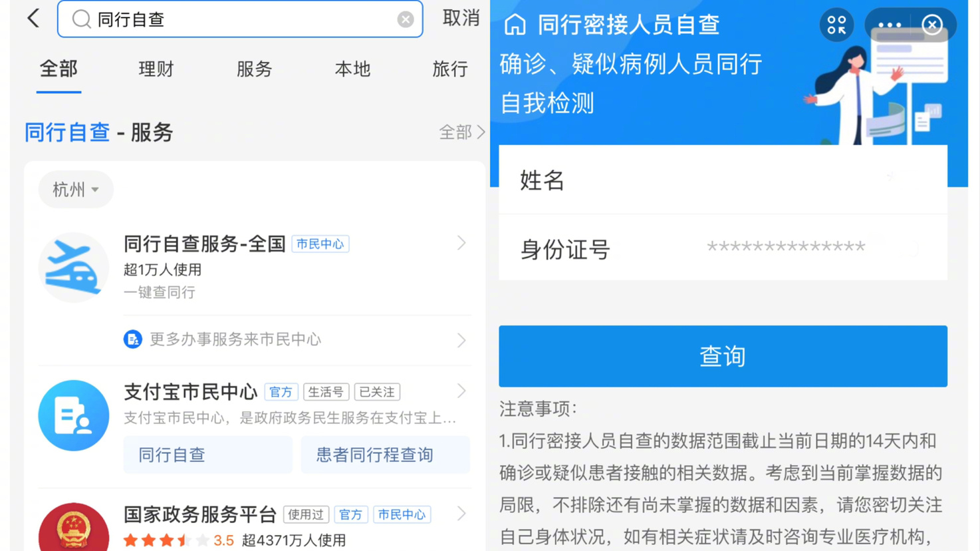Tap the magnifier icon in the search box
This screenshot has height=551, width=980.
pos(81,19)
